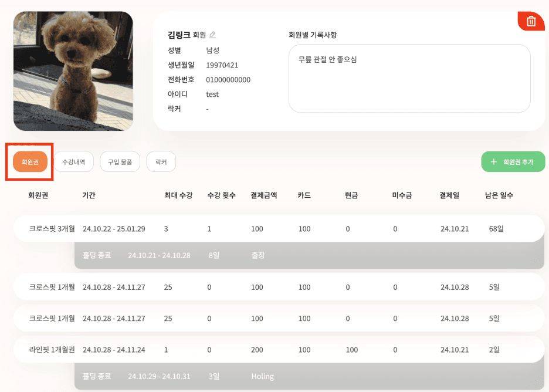The width and height of the screenshot is (549, 392).
Task: Click the member notes field 무릎 관절 안 좋으심
Action: (x=409, y=79)
